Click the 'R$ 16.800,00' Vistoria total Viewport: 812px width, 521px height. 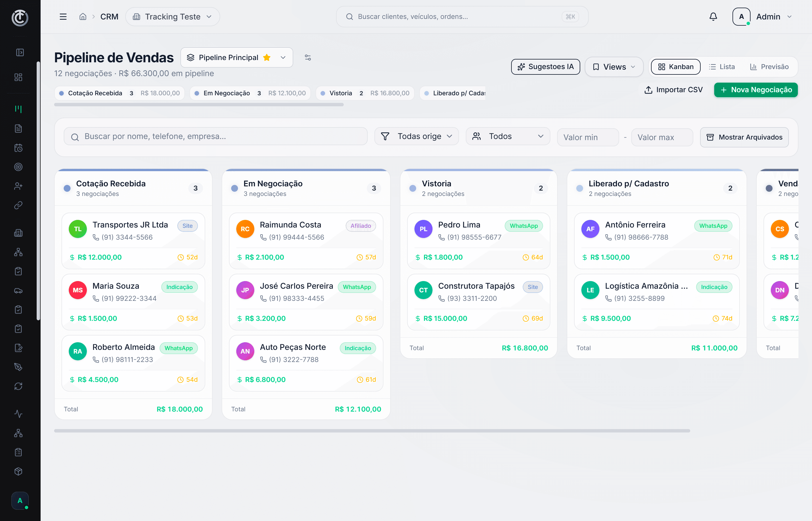525,348
